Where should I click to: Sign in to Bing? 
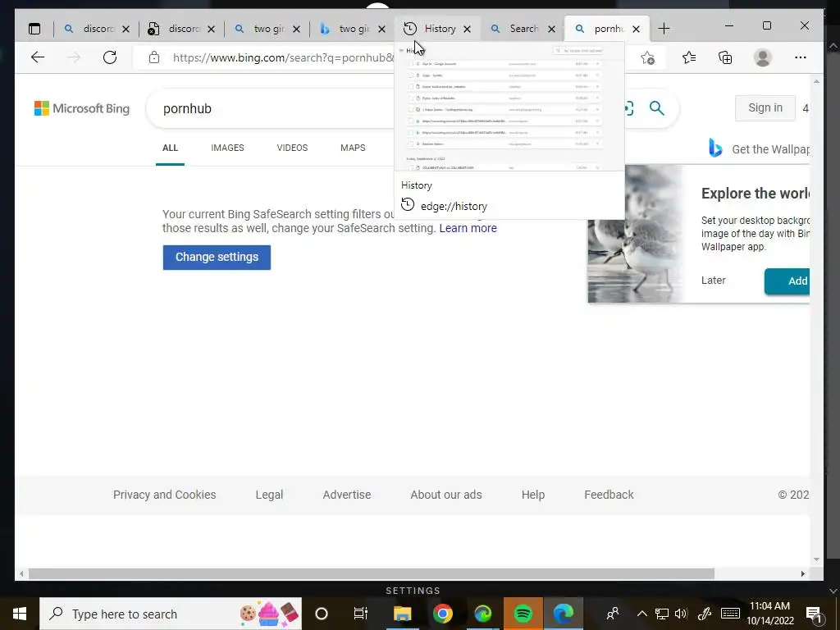tap(765, 107)
